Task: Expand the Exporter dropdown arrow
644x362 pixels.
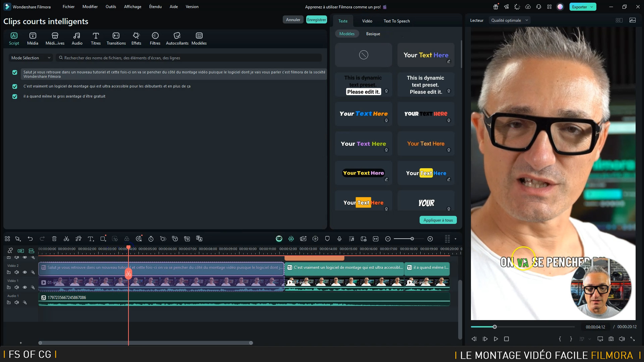Action: [x=592, y=7]
